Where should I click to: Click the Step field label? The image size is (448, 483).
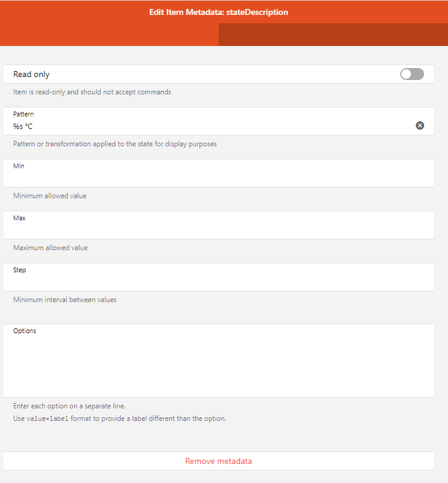click(x=20, y=270)
